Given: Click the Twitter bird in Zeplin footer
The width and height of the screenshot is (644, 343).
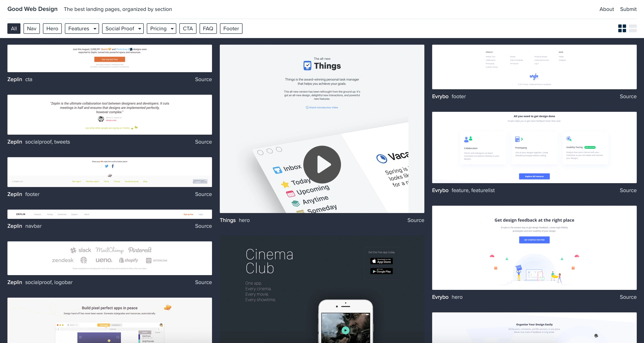Looking at the screenshot, I should pyautogui.click(x=107, y=166).
